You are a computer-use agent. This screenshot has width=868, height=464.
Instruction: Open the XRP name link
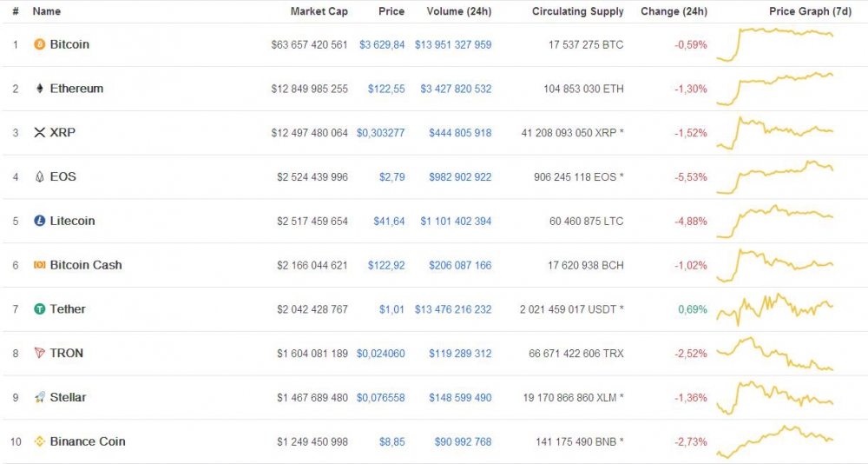[62, 132]
